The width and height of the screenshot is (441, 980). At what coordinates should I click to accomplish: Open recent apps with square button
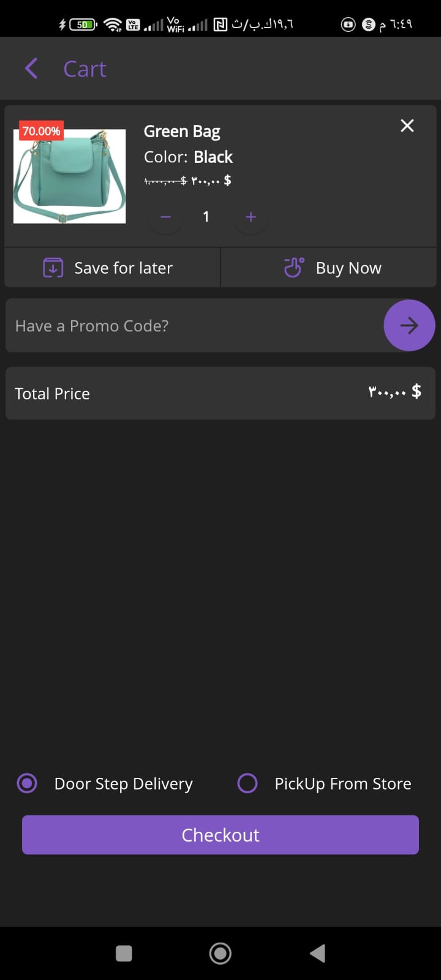(x=124, y=953)
